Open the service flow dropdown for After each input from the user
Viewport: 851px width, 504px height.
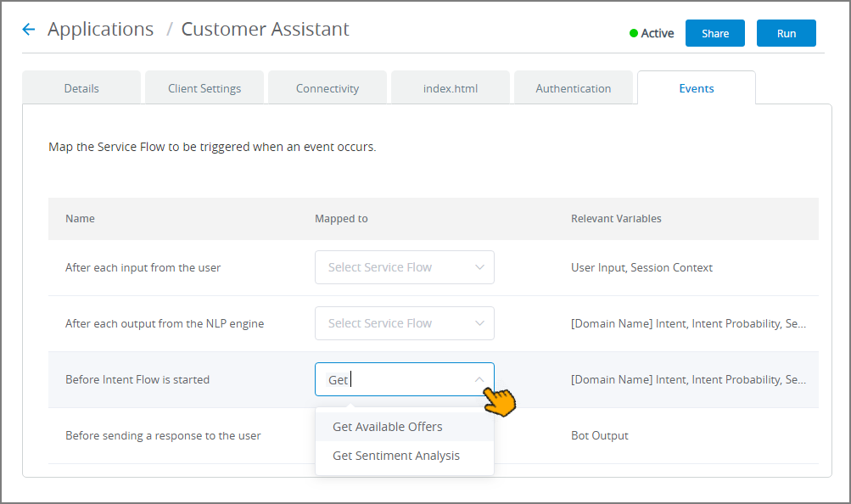(405, 267)
